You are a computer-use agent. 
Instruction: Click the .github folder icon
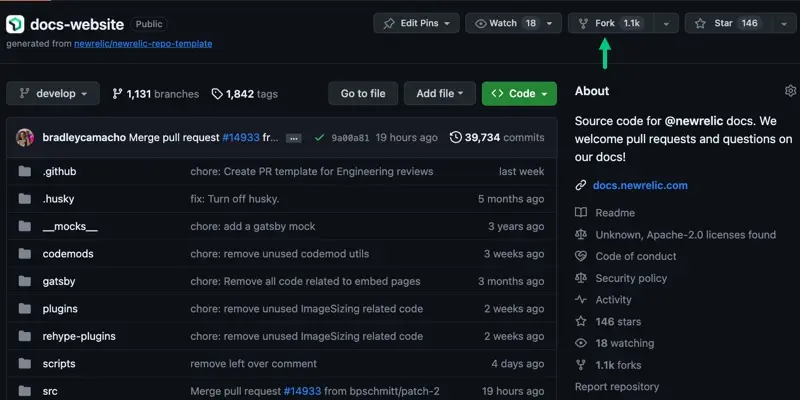[x=25, y=171]
